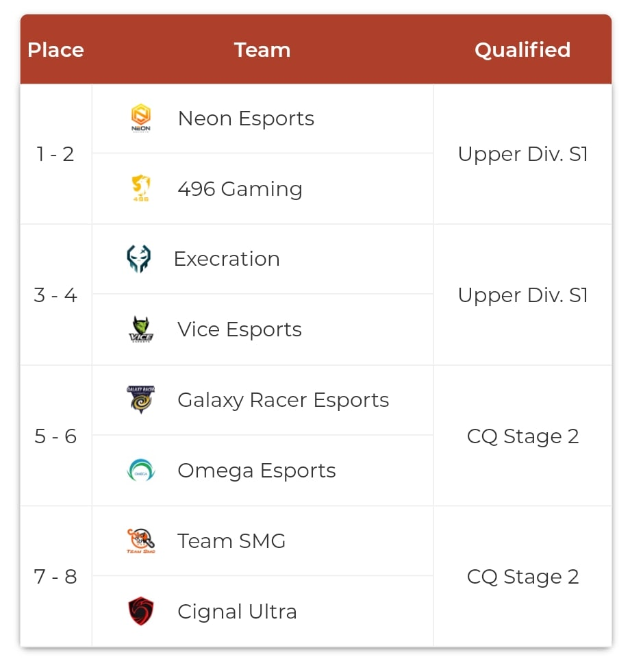630x672 pixels.
Task: Click the Cignal Ultra team name
Action: coord(237,612)
